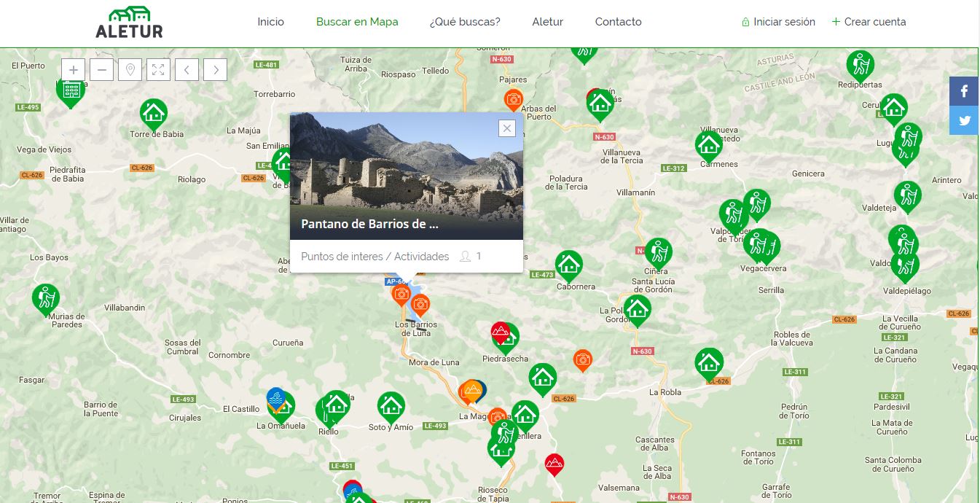Go to previous map result arrow
Screen dimensions: 980x503
click(x=187, y=70)
